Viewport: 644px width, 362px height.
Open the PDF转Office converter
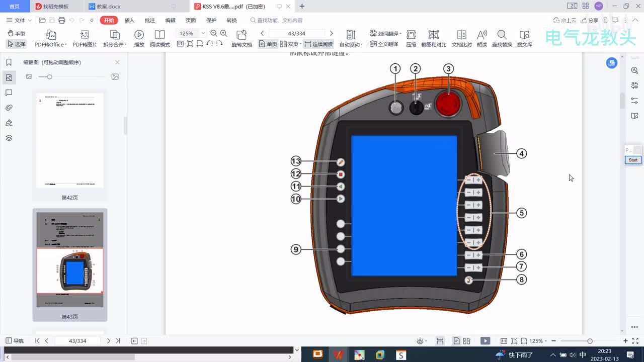[x=51, y=38]
